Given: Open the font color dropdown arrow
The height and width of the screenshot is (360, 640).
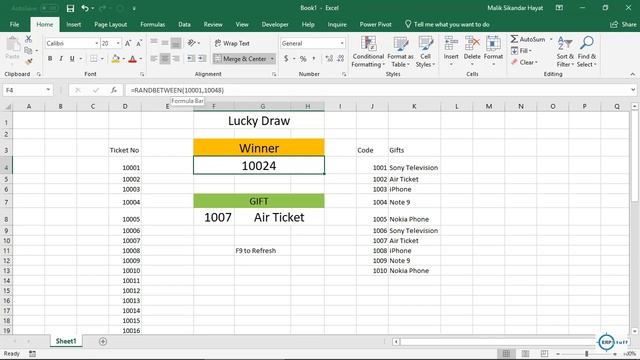Looking at the screenshot, I should [x=140, y=59].
